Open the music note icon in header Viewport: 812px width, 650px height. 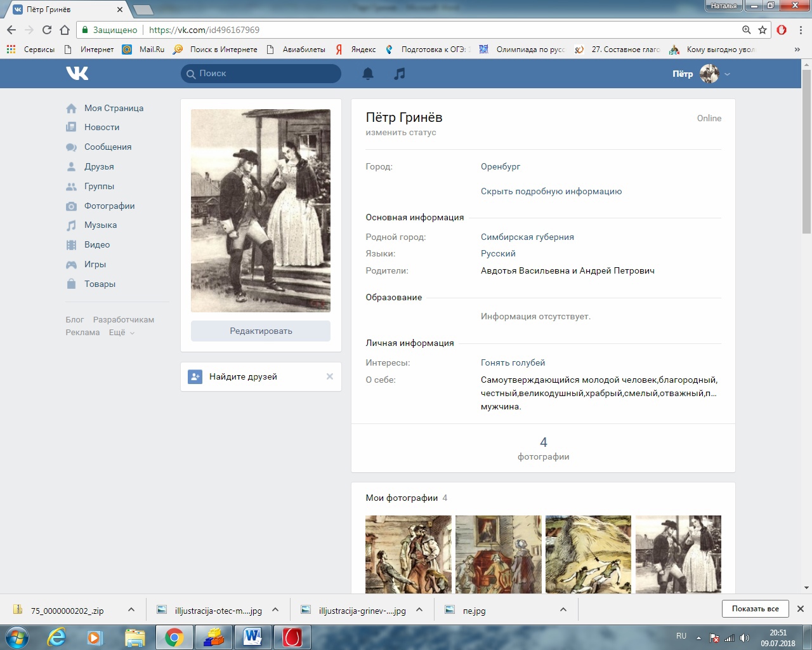399,74
